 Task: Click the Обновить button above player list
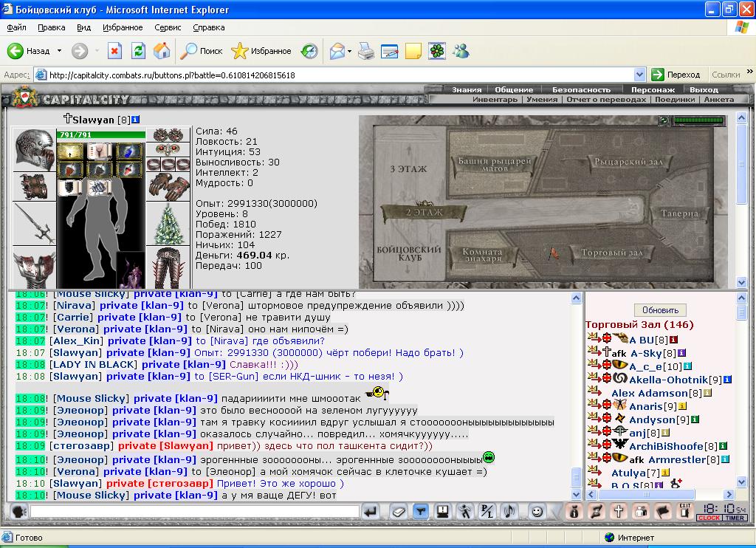click(x=660, y=310)
